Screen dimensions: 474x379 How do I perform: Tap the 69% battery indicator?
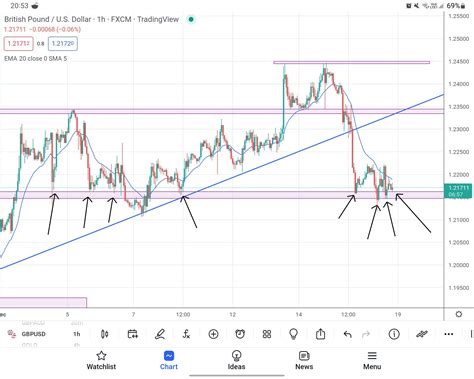456,6
